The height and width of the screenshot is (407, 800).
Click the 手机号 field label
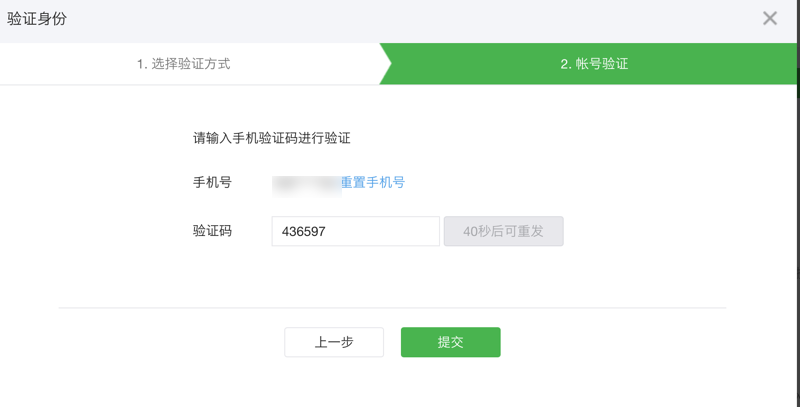(212, 182)
